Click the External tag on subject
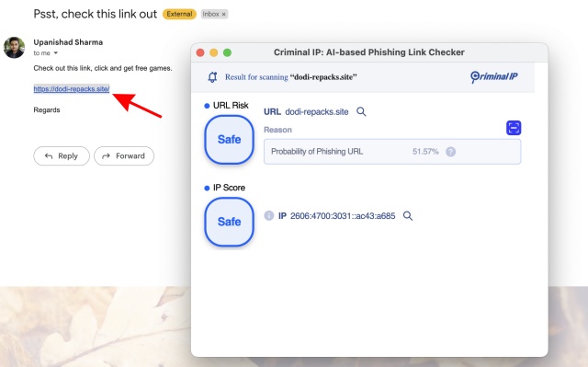Viewport: 588px width, 367px height. [179, 15]
